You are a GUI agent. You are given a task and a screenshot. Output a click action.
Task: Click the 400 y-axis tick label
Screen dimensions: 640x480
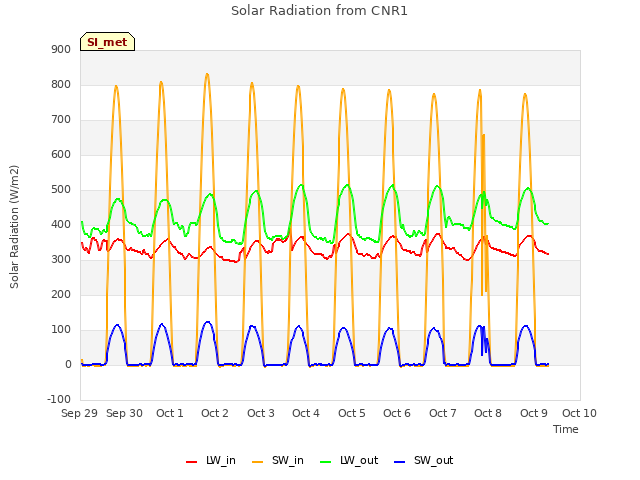61,224
